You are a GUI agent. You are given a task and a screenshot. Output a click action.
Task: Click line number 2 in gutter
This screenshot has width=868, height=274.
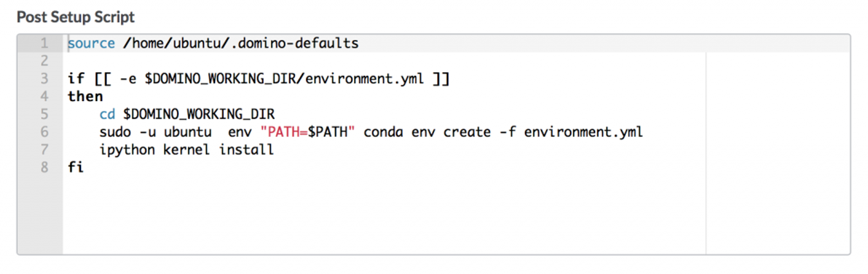click(44, 61)
